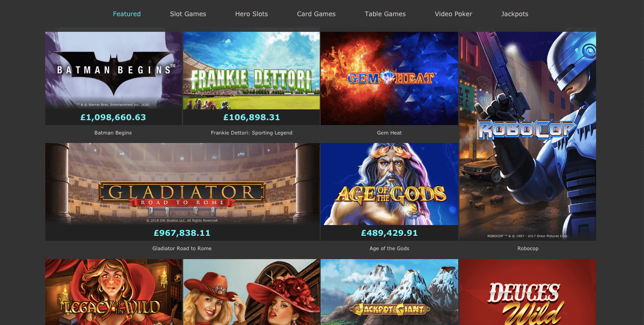Viewport: 644px width, 325px height.
Task: Launch the Gladiator Road to Rome banner
Action: (x=182, y=184)
